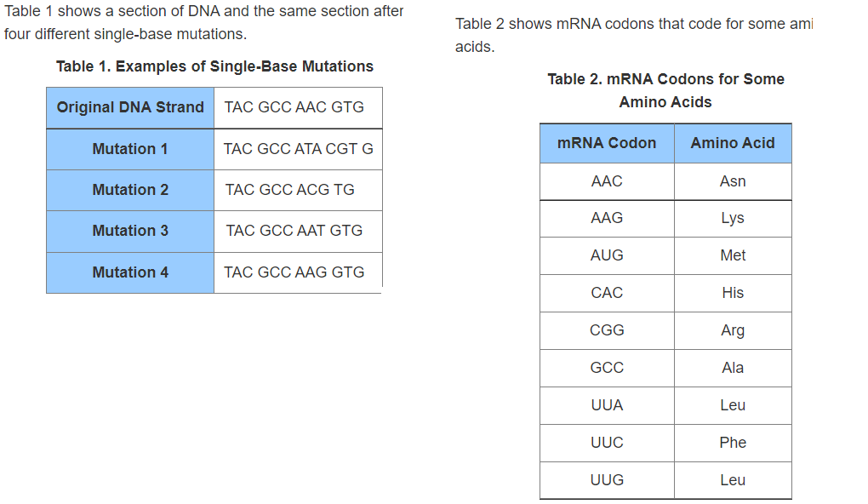This screenshot has height=504, width=868.
Task: Select the CGG codon cell
Action: click(x=607, y=330)
